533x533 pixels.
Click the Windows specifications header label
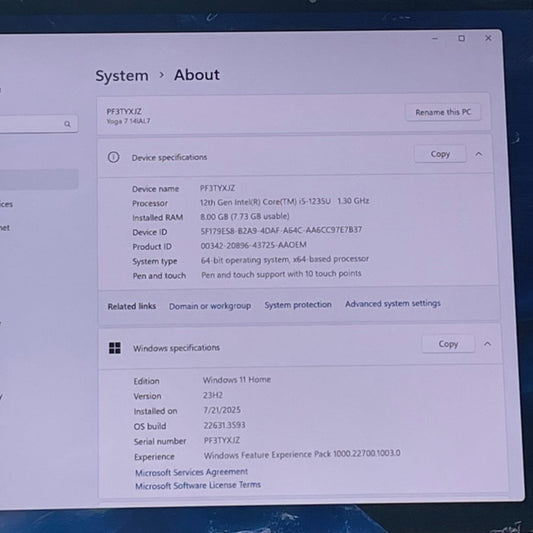point(176,348)
